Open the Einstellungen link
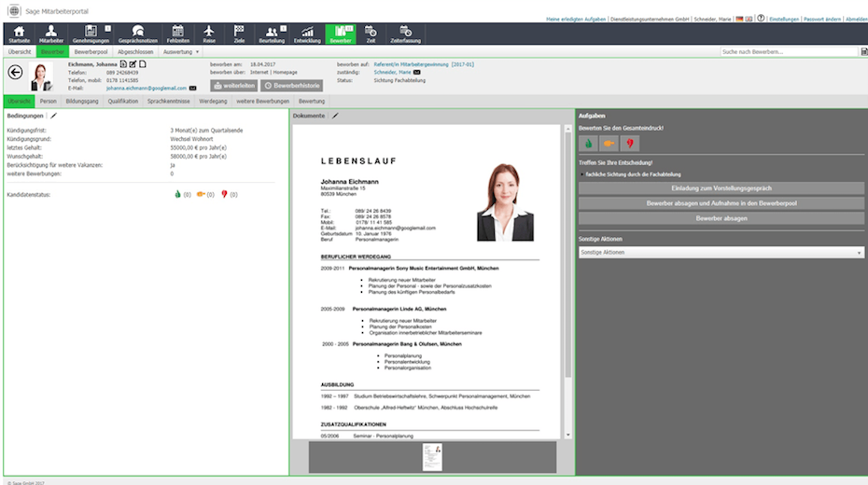Image resolution: width=868 pixels, height=485 pixels. click(x=783, y=19)
